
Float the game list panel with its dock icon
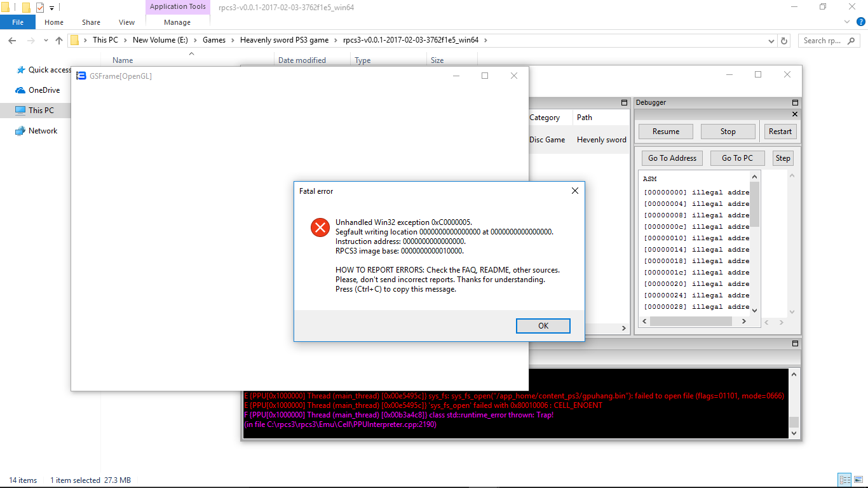point(624,102)
